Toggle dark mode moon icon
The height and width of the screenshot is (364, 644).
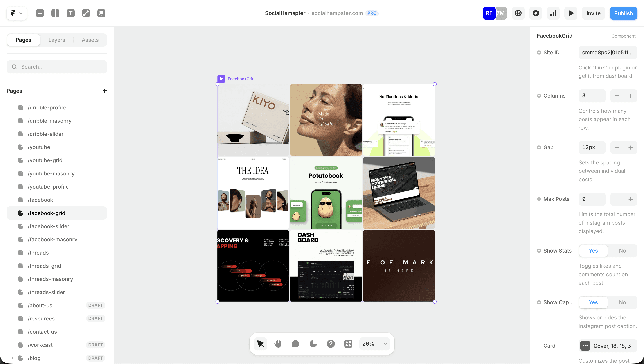click(313, 344)
